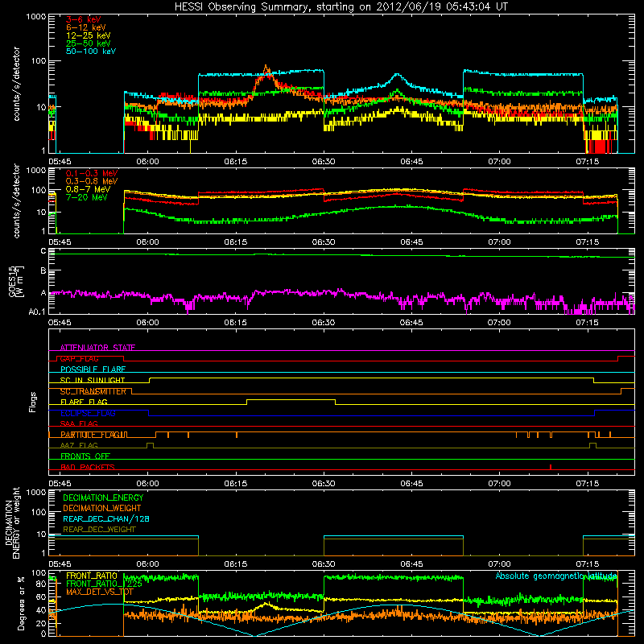Image resolution: width=644 pixels, height=644 pixels.
Task: Click the DECIMATION ENERGY or weight axis title
Action: [12, 522]
